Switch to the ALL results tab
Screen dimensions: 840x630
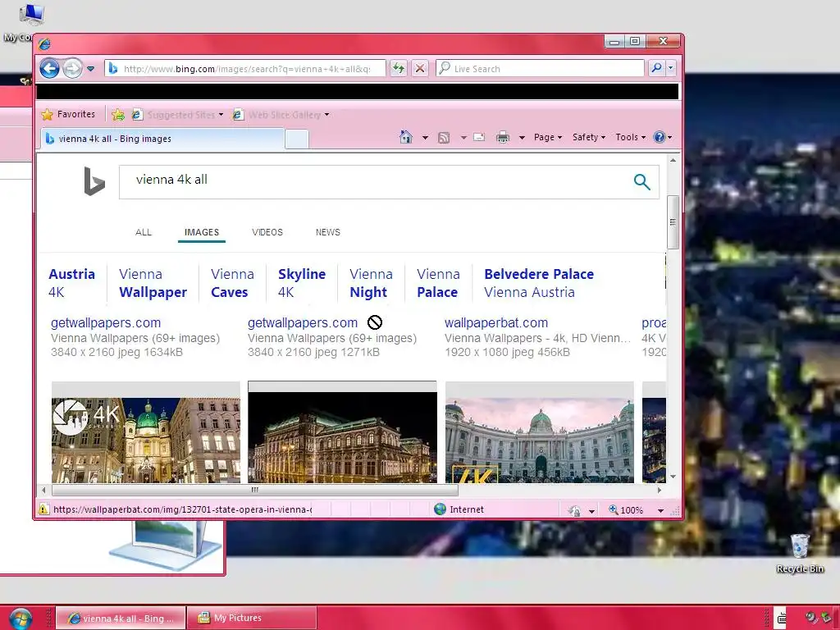pos(144,232)
